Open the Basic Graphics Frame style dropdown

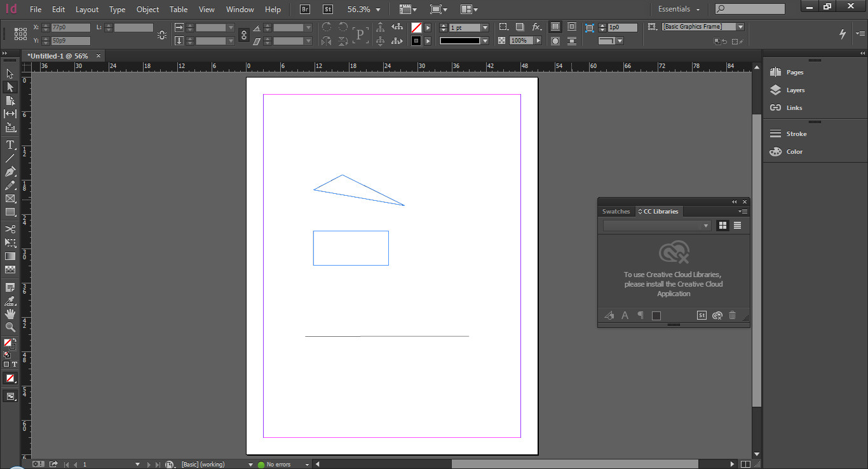point(740,27)
